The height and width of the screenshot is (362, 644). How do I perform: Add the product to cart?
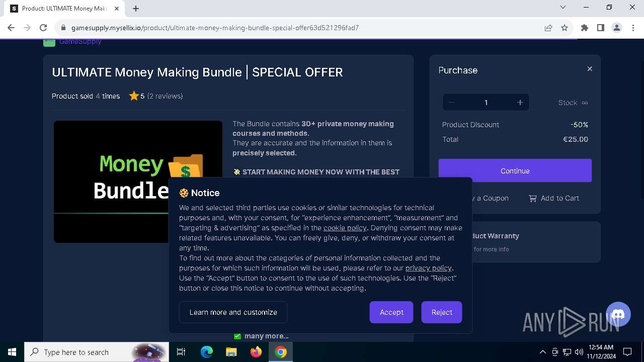tap(554, 198)
